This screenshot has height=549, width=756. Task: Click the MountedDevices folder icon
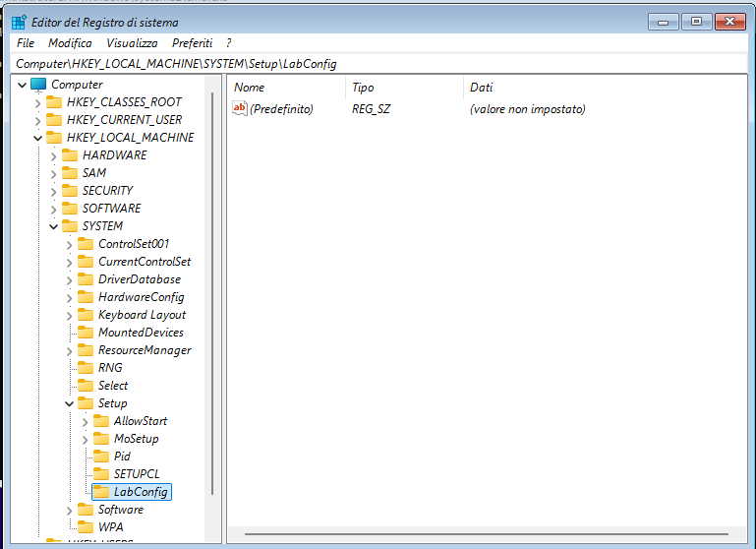86,333
